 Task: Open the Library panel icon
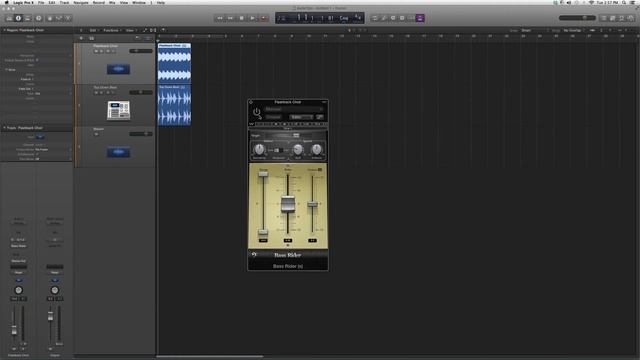click(x=9, y=18)
